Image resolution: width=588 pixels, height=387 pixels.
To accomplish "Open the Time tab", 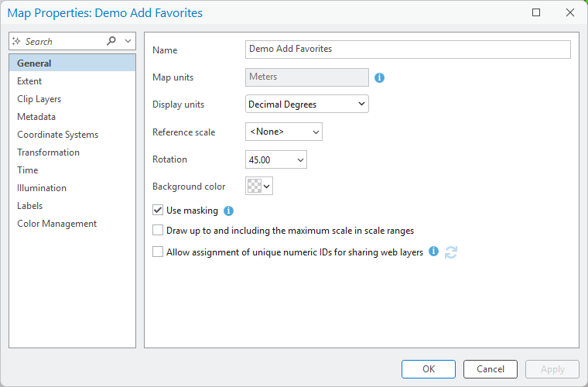I will tap(73, 170).
